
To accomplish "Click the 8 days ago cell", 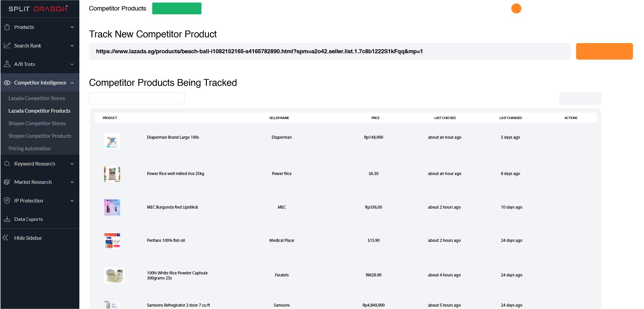I will point(510,174).
